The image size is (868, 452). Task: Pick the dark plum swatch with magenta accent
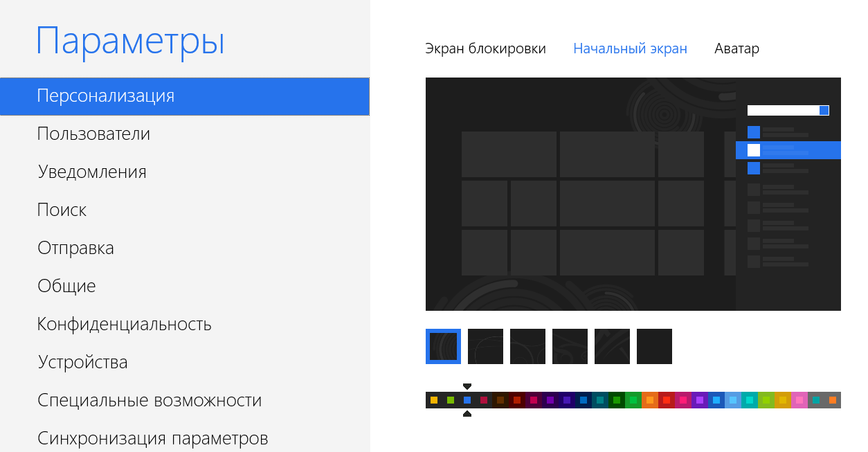point(534,400)
